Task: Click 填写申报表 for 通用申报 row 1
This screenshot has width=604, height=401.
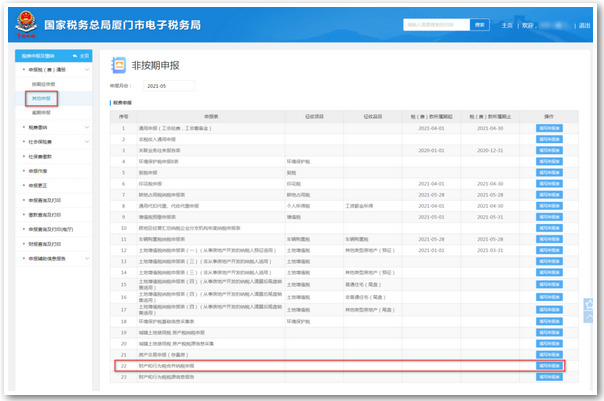Action: coord(550,128)
